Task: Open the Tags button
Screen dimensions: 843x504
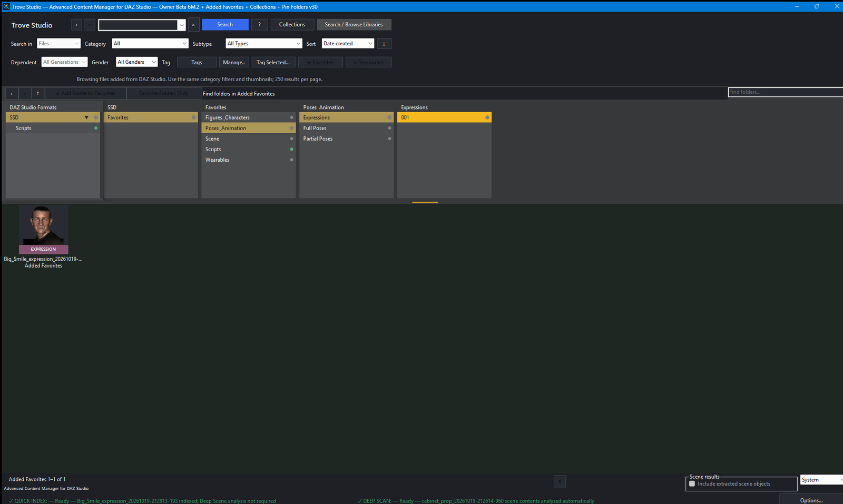Action: tap(197, 62)
